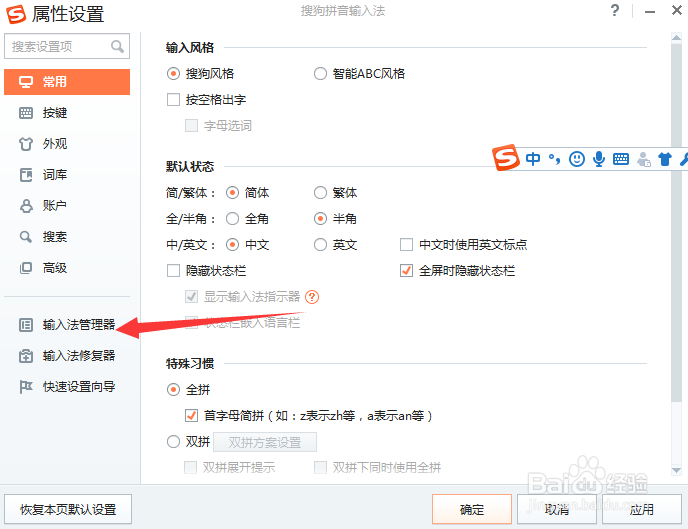Click the list icon beside 输入法管理器
688x529 pixels.
(x=26, y=325)
